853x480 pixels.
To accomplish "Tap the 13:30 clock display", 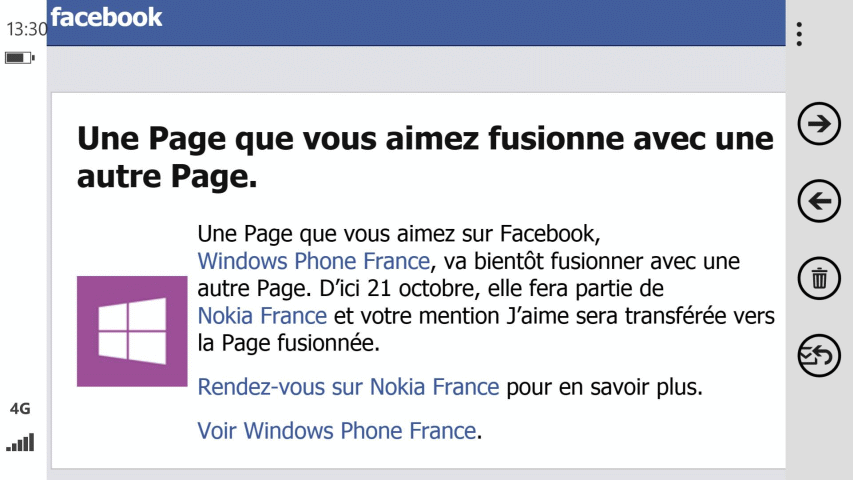I will (x=26, y=29).
